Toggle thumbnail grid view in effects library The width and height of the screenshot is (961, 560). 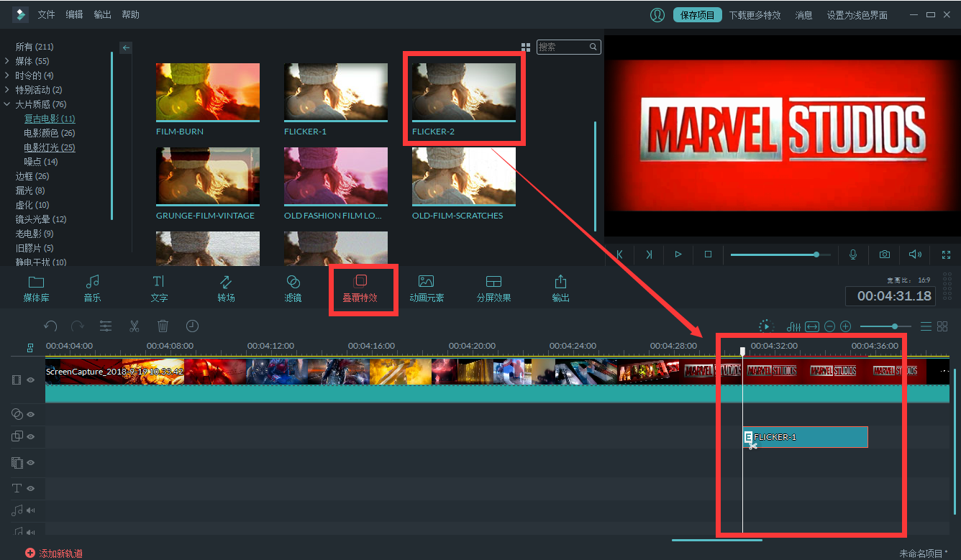(x=526, y=47)
